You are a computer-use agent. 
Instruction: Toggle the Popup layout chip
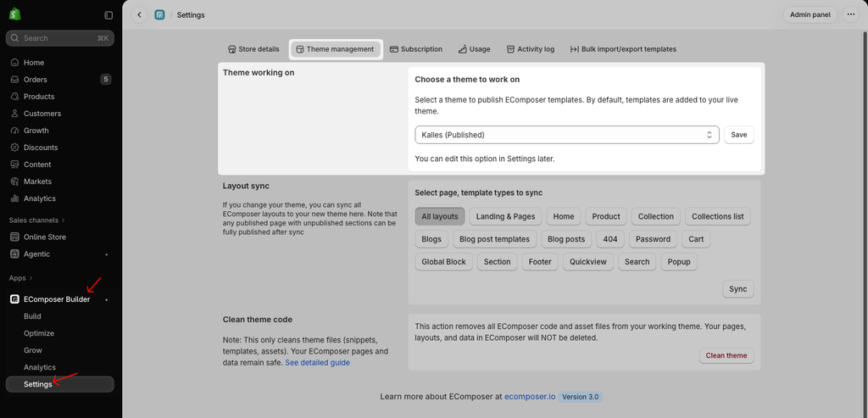point(679,262)
